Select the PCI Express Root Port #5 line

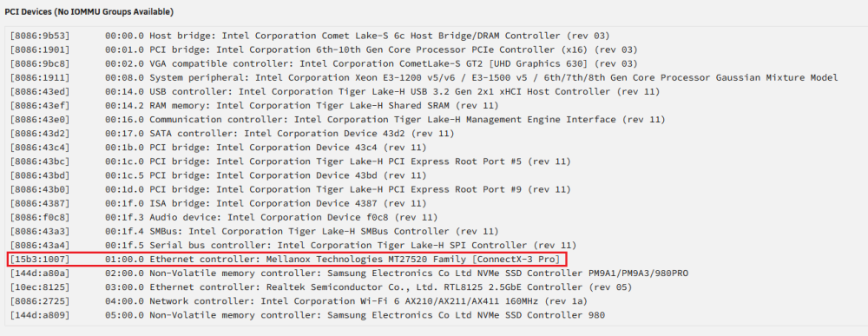point(290,161)
